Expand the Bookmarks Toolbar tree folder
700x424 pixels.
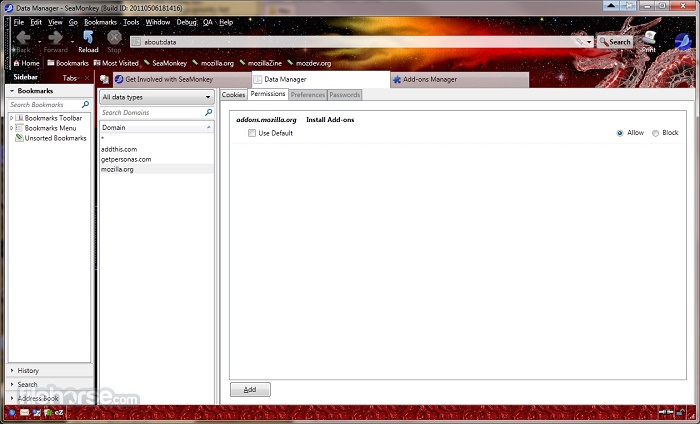click(x=11, y=118)
